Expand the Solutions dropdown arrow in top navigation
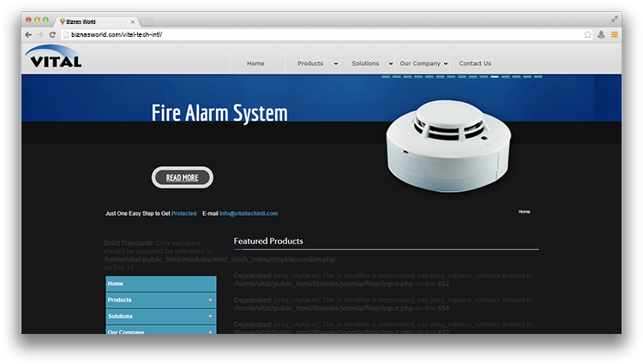Viewport: 643px width, 364px height. pos(390,63)
